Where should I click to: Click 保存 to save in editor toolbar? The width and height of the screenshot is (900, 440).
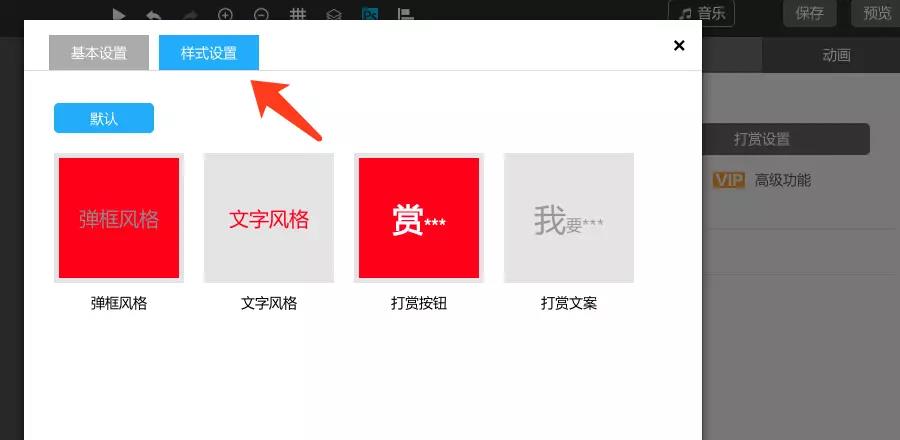(x=810, y=13)
